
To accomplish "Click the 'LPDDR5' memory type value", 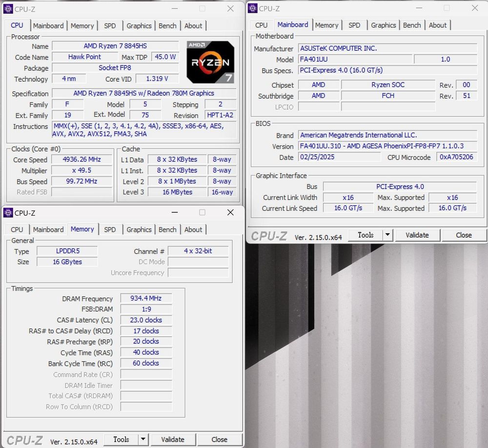I will click(x=67, y=251).
